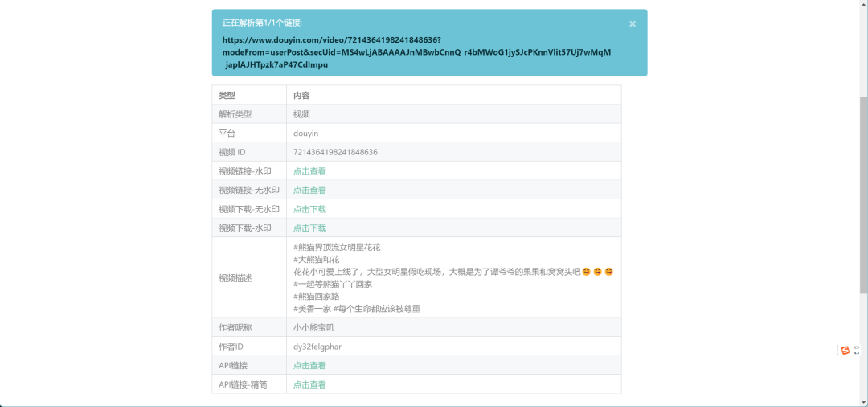Click the 视频下载-无水印 row label

(x=249, y=209)
